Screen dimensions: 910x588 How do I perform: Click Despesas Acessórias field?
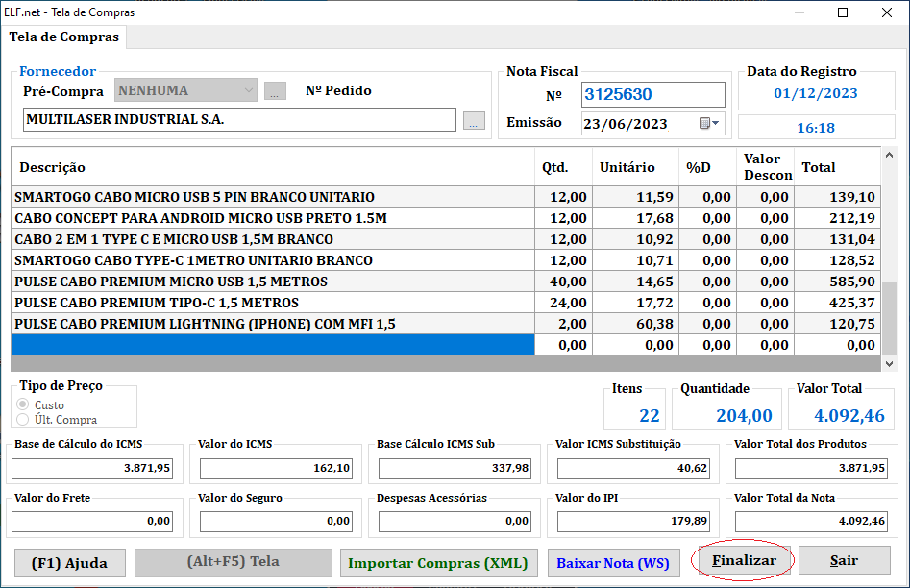click(455, 522)
